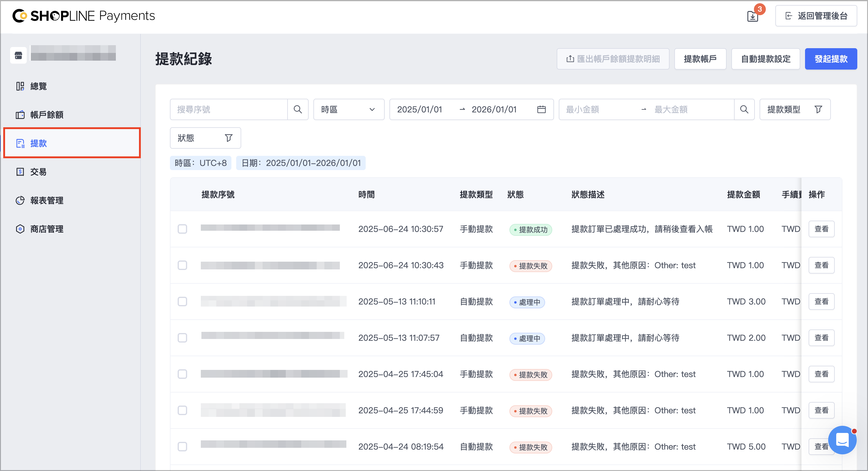The width and height of the screenshot is (868, 471).
Task: Click the 提款金額 column header
Action: pyautogui.click(x=743, y=195)
